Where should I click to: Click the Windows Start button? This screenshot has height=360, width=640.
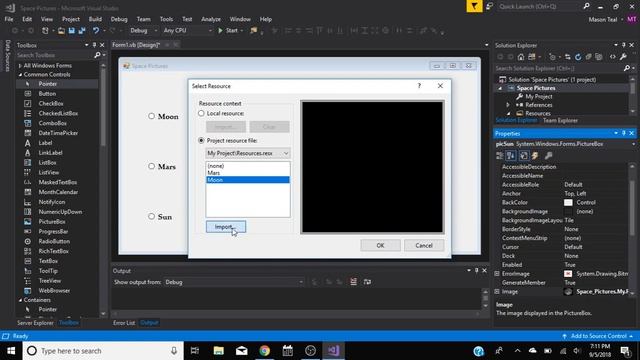pyautogui.click(x=11, y=351)
